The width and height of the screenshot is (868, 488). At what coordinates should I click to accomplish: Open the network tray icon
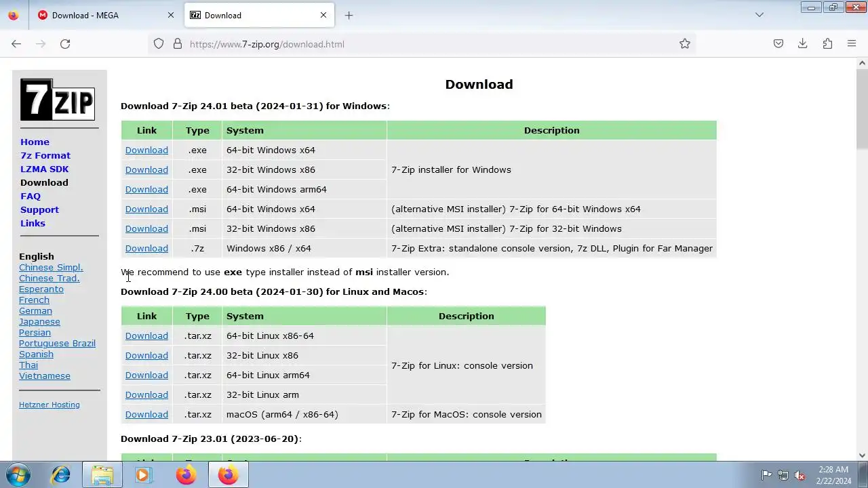pyautogui.click(x=783, y=475)
